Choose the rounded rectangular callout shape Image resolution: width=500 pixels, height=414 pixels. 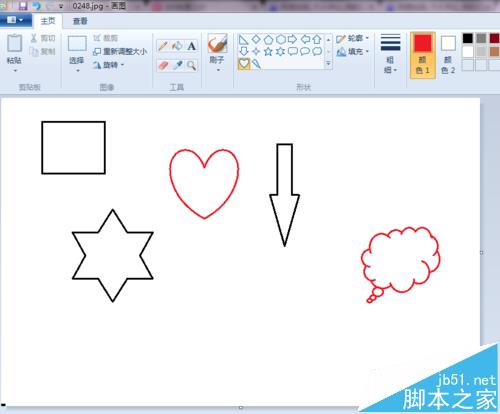pyautogui.click(x=293, y=51)
